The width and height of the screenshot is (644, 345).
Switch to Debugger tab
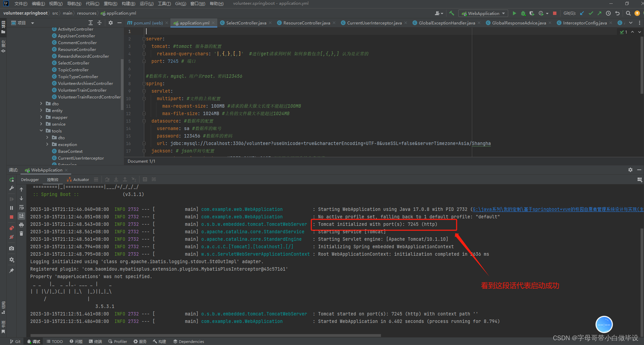click(30, 180)
